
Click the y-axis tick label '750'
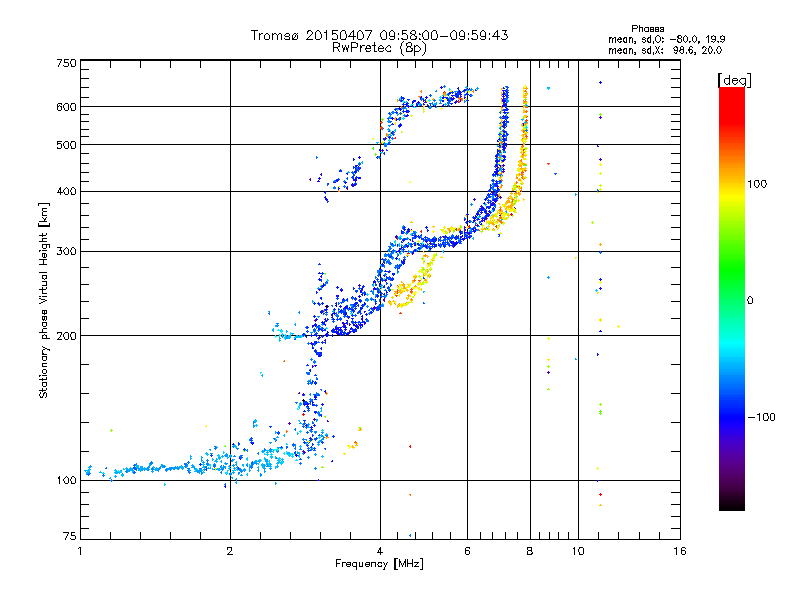(66, 63)
